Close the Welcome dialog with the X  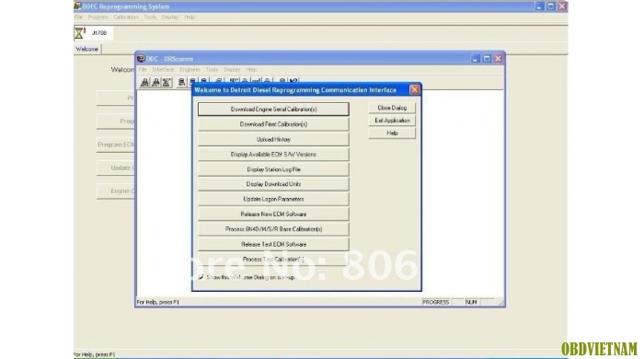(x=414, y=89)
